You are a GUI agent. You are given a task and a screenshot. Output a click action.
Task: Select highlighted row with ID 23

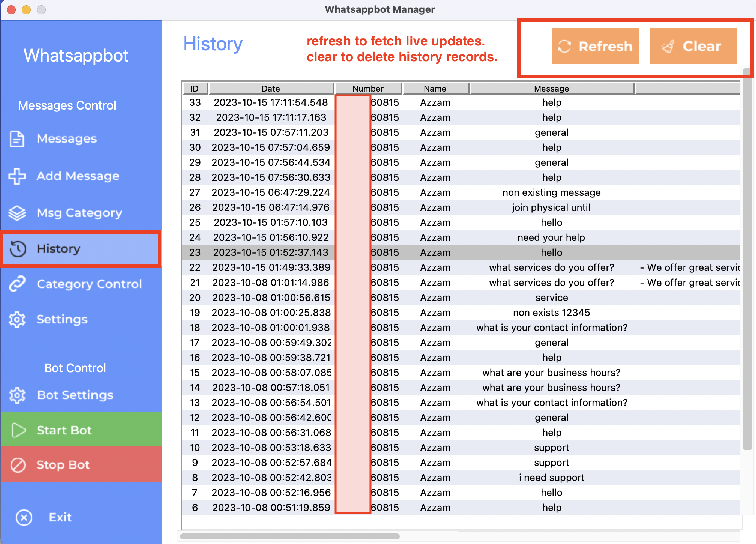(x=461, y=252)
